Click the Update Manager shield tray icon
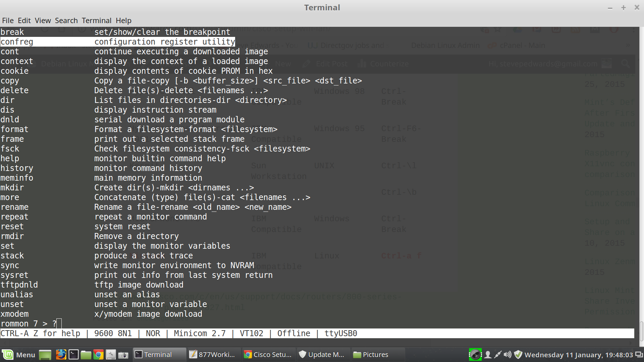Viewport: 644px width, 362px height. point(518,355)
